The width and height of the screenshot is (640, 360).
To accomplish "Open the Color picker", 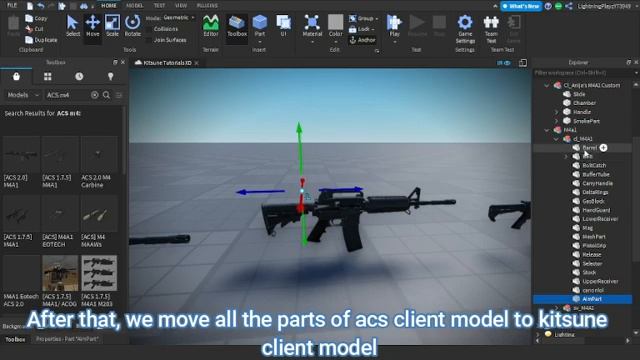I will [336, 29].
